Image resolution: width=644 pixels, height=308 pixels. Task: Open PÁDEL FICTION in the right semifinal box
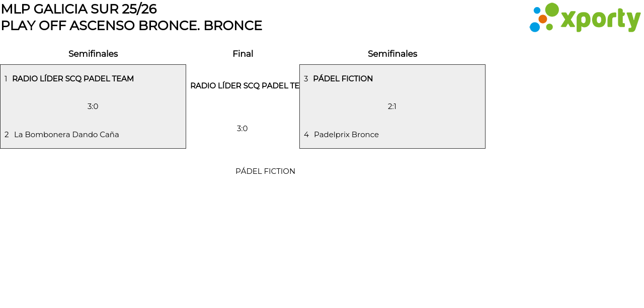[x=343, y=79]
